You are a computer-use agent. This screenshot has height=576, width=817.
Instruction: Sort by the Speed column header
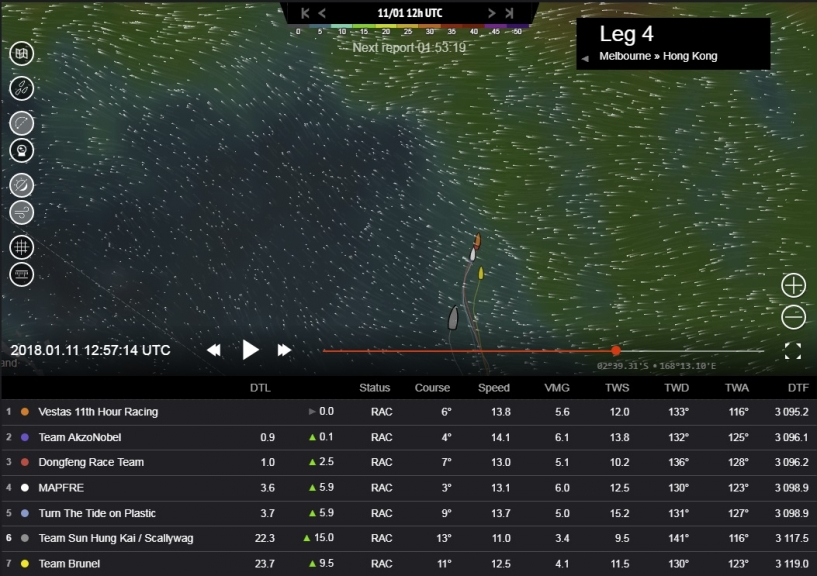click(x=494, y=388)
